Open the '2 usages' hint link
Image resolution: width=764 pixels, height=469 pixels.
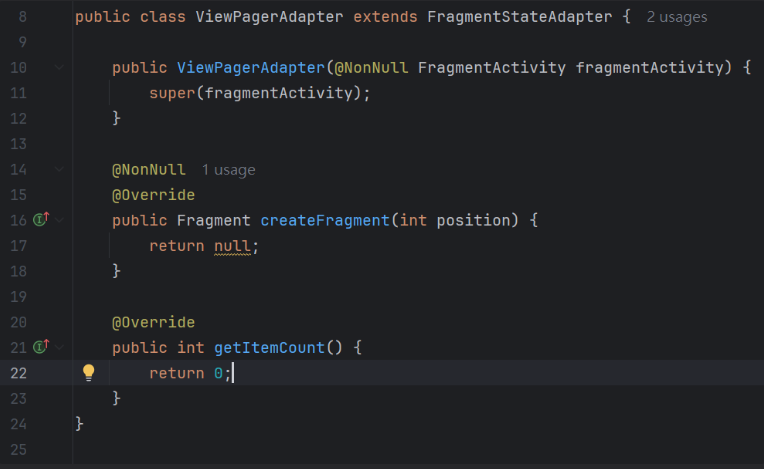coord(677,17)
